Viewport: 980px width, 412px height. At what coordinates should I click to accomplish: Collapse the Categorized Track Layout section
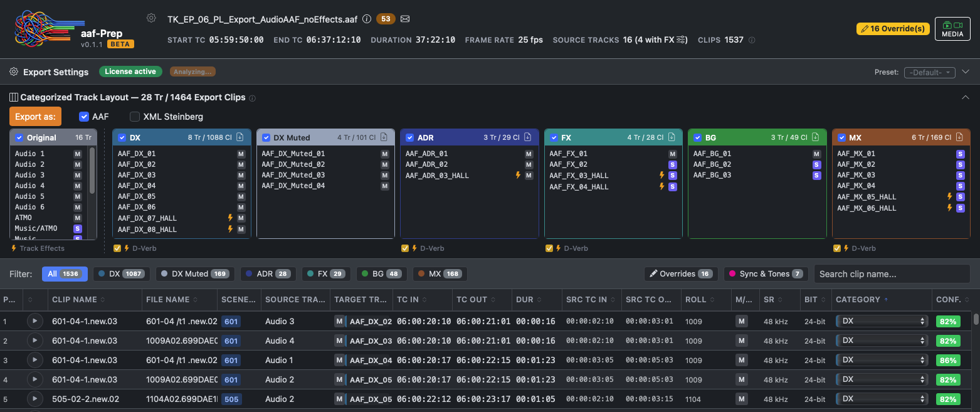tap(966, 97)
